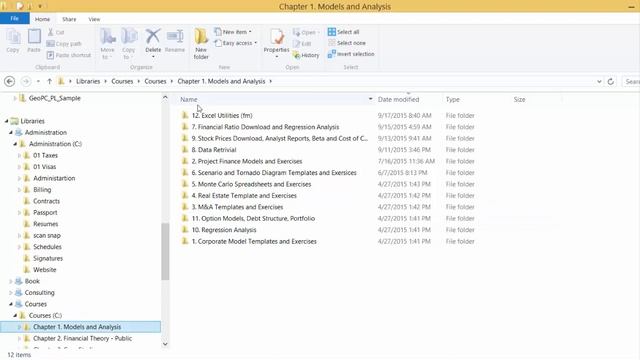This screenshot has width=640, height=360.
Task: Select 5. Monte Carlo Spreadsheets folder
Action: coord(251,184)
